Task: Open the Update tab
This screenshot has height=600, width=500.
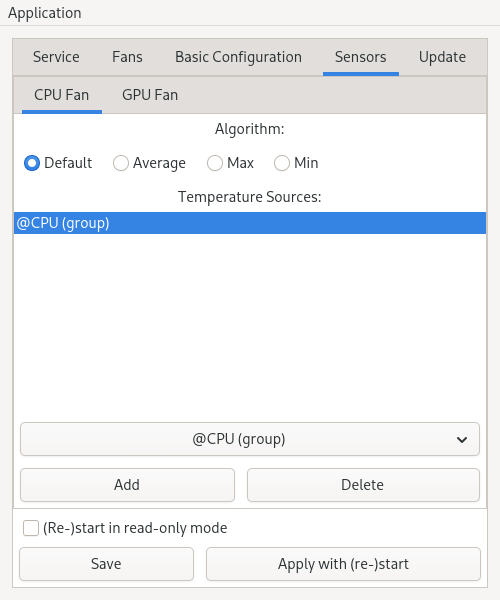Action: tap(442, 57)
